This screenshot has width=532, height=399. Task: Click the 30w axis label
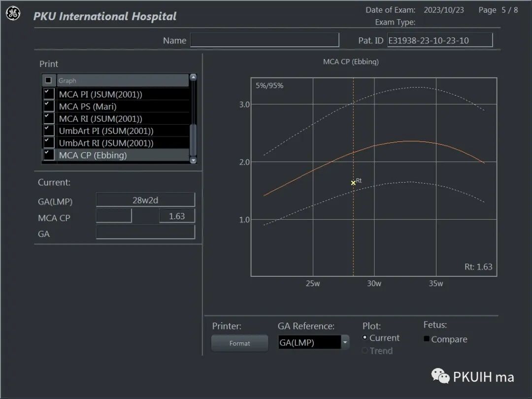[x=374, y=283]
